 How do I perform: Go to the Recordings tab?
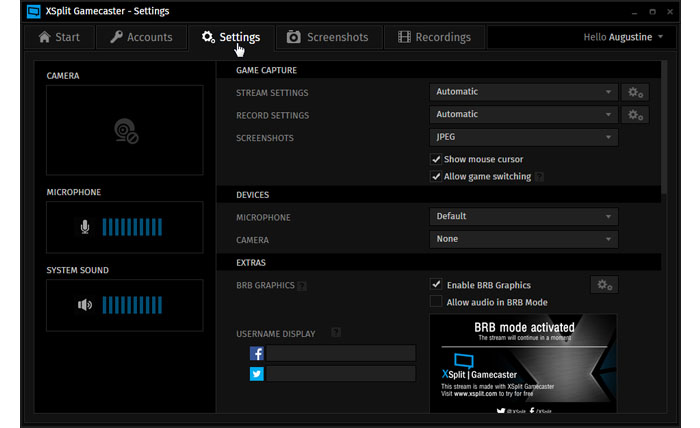click(x=434, y=37)
